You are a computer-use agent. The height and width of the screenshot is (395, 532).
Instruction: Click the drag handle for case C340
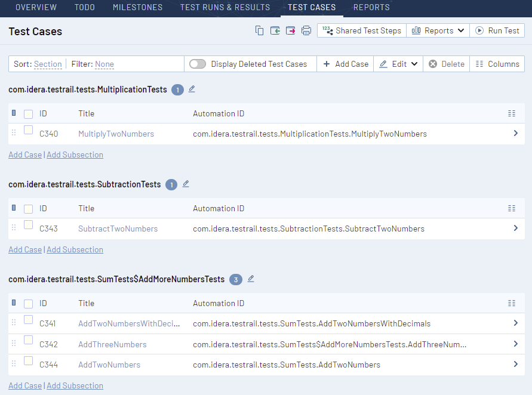(14, 132)
